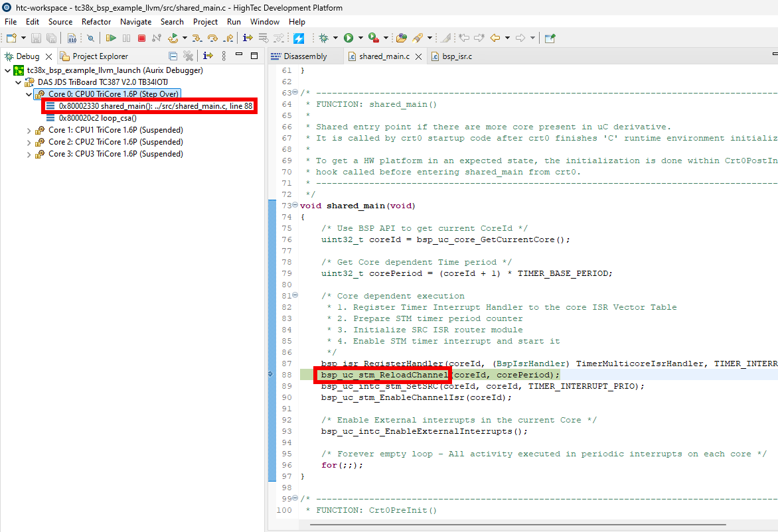Click the Step Into icon

(x=196, y=38)
